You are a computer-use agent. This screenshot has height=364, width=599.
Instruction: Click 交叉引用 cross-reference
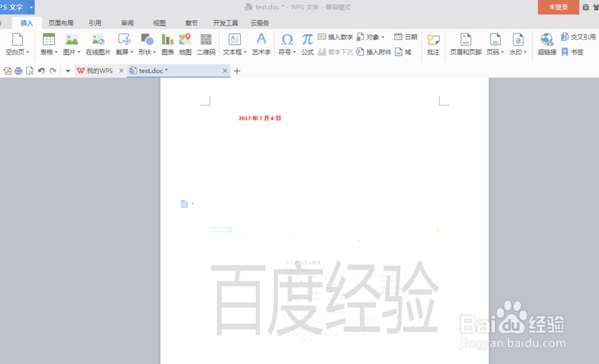coord(578,37)
